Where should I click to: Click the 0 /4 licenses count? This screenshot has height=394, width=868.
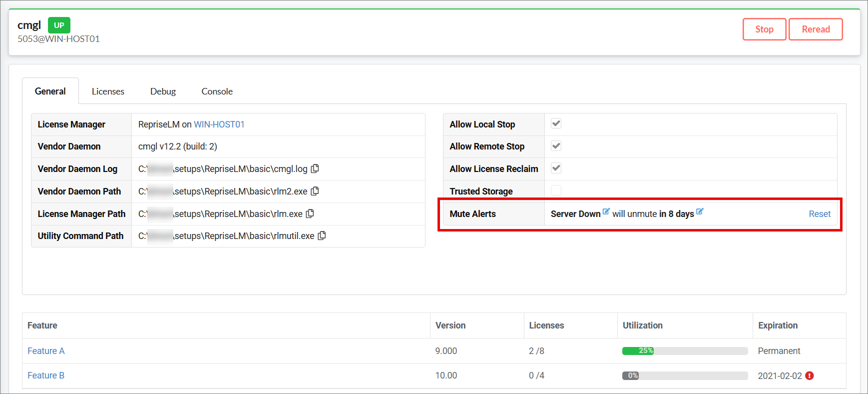(536, 375)
